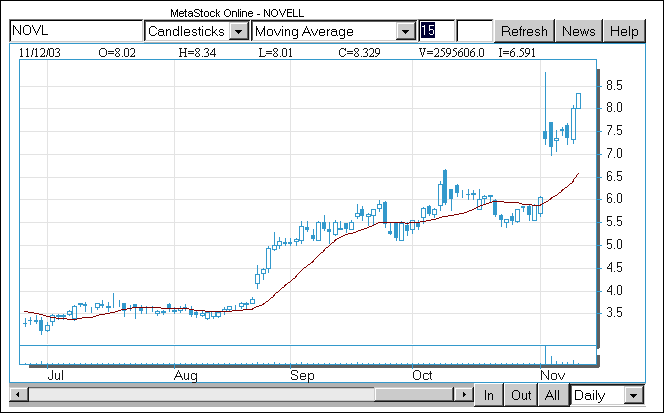The image size is (664, 413).
Task: Click the NOVL ticker symbol field
Action: (x=76, y=31)
